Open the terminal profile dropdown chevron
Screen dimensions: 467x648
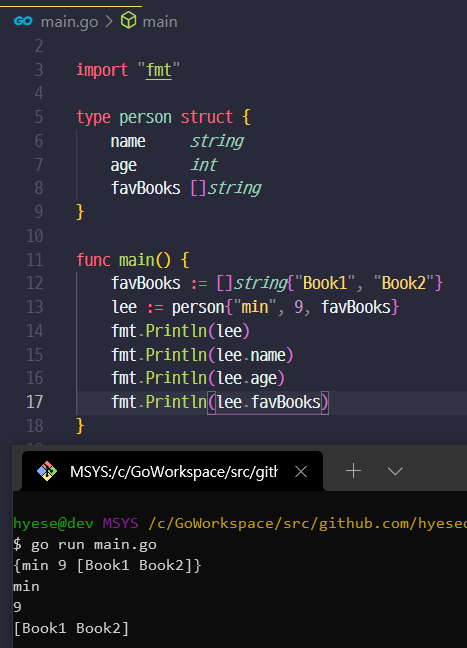(x=395, y=471)
